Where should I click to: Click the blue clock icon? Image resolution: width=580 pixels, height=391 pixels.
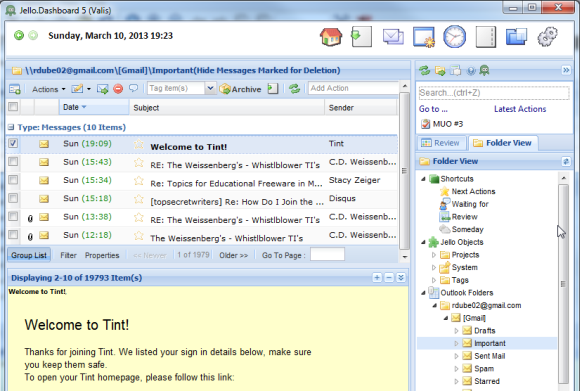click(x=455, y=37)
